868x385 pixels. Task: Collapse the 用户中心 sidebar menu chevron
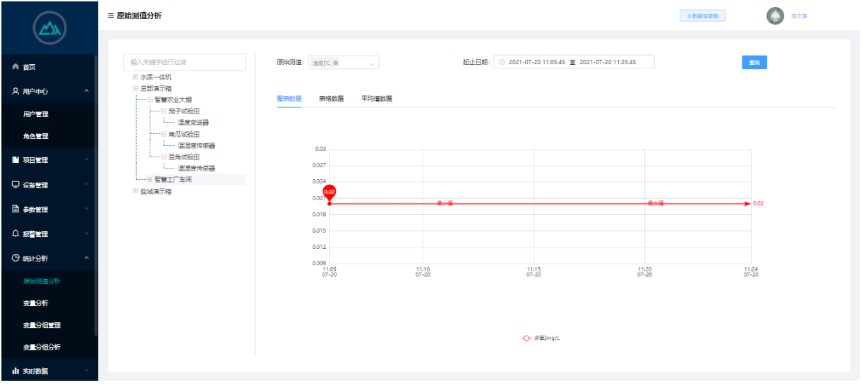click(86, 91)
